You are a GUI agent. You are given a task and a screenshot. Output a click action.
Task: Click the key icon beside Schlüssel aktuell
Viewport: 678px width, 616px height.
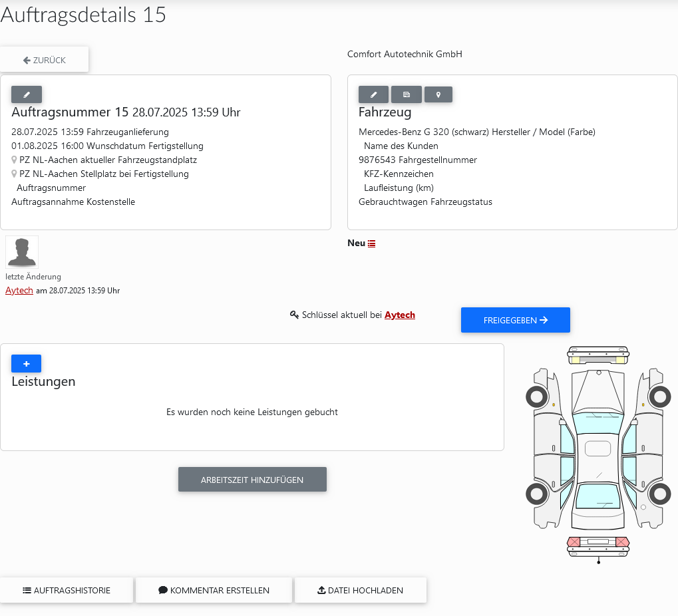[x=295, y=315]
